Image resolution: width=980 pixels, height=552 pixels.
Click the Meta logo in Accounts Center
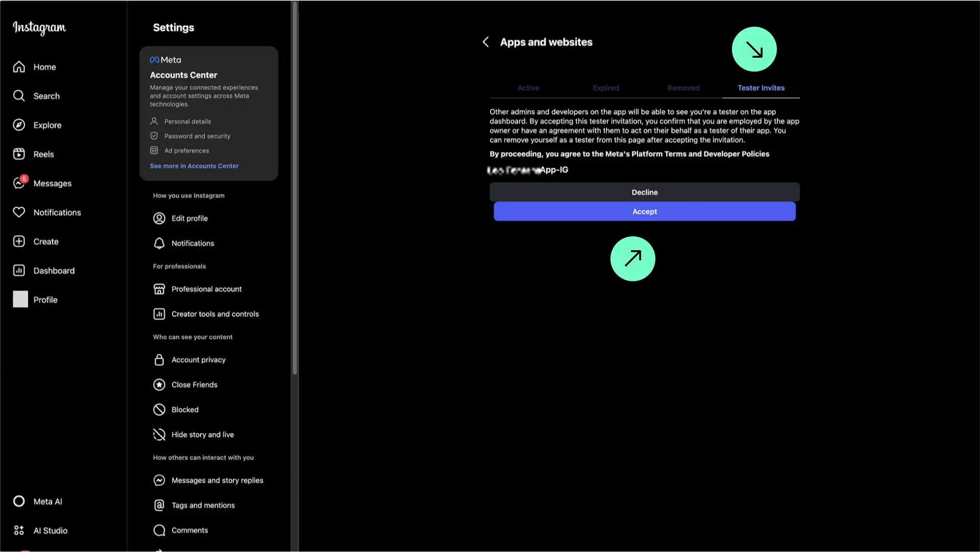tap(165, 60)
